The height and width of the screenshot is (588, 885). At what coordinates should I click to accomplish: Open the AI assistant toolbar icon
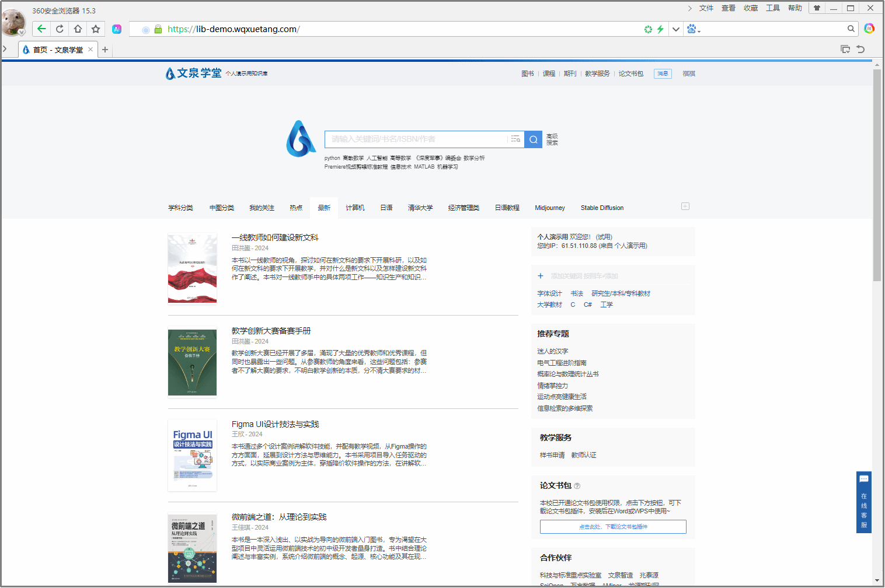point(117,29)
